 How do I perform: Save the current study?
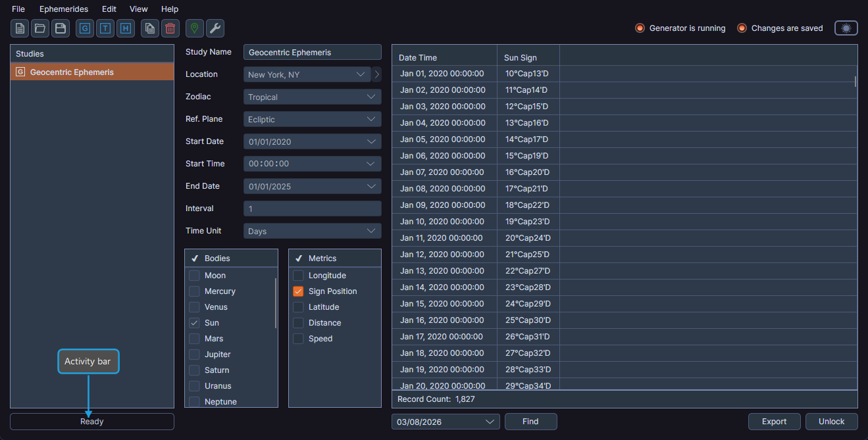click(60, 28)
